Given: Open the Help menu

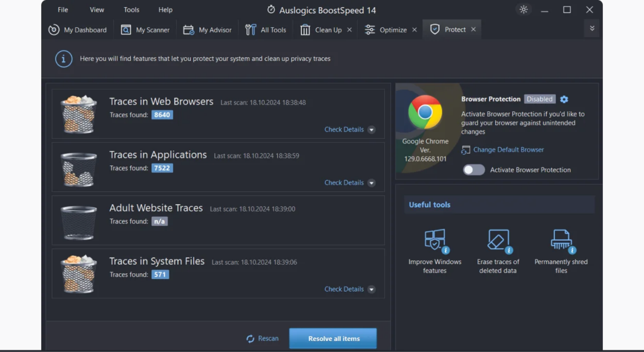Looking at the screenshot, I should point(165,9).
